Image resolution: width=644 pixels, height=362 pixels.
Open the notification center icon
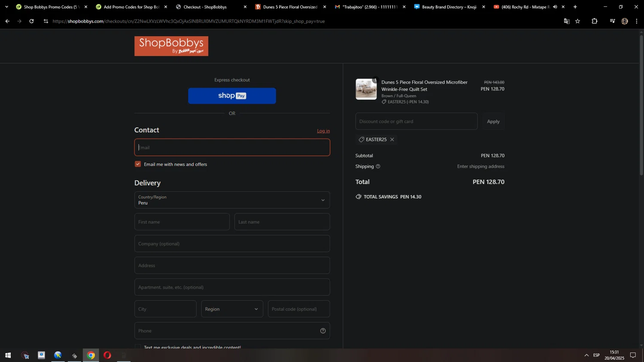pos(633,355)
